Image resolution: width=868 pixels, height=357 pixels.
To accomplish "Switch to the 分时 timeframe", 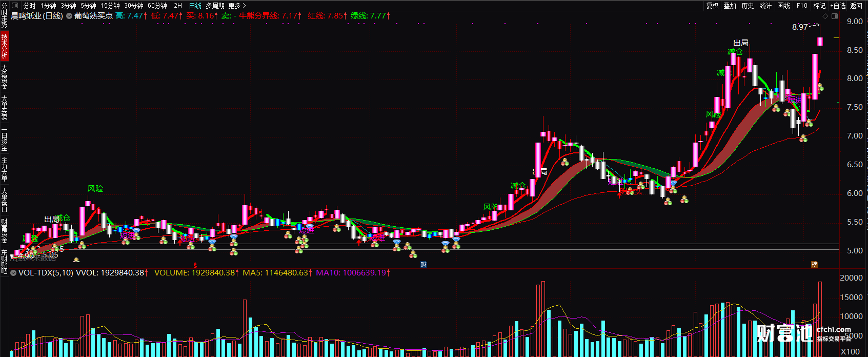I will [x=30, y=6].
